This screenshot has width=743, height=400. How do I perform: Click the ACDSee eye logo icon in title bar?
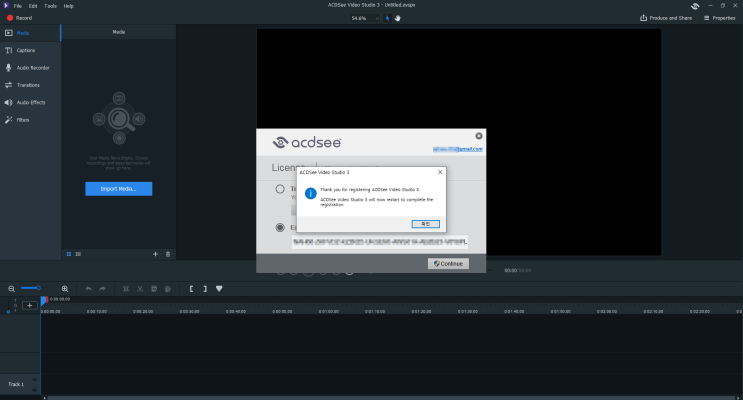pos(695,6)
